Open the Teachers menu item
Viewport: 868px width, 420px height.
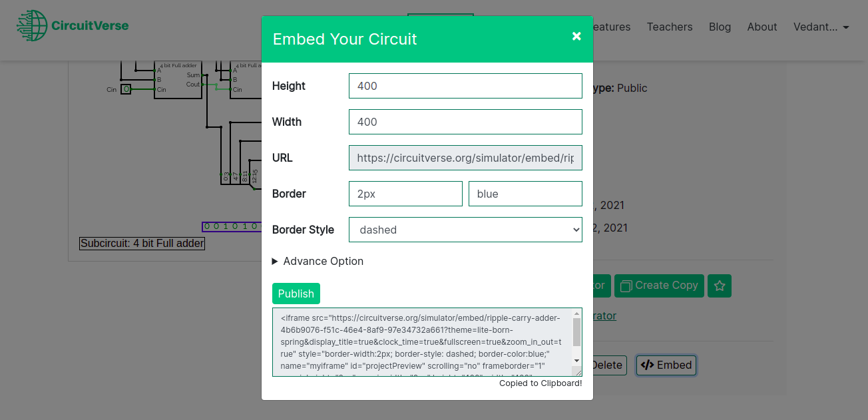pyautogui.click(x=670, y=27)
